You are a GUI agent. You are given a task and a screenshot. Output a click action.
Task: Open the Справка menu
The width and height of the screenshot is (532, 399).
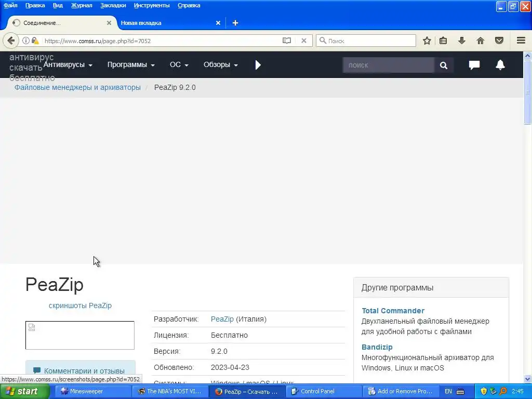[189, 5]
